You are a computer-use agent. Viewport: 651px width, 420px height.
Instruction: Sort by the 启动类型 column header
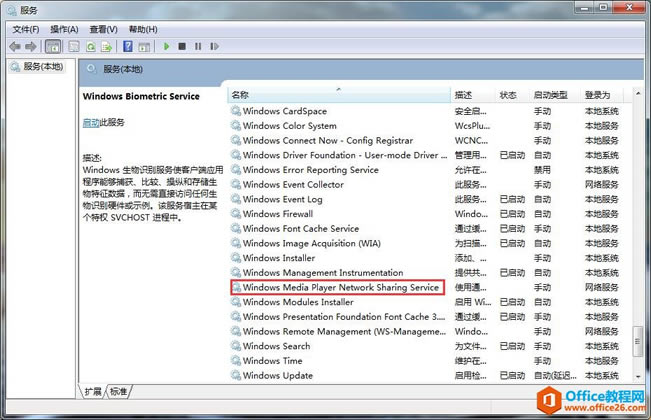555,95
